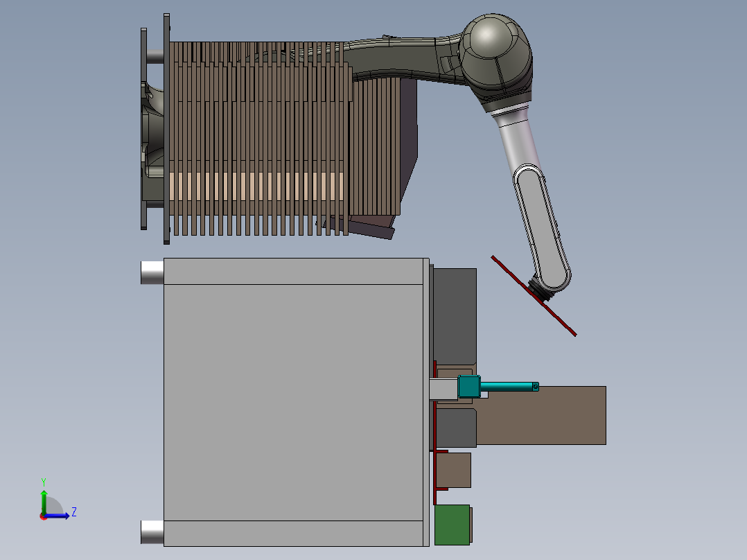Select the teal square block on the actuator

tap(469, 387)
